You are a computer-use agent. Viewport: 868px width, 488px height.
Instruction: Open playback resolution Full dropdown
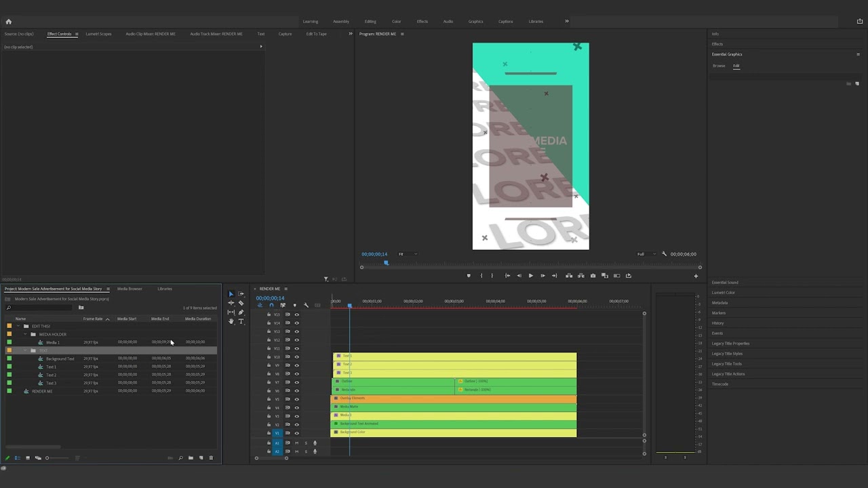point(646,254)
